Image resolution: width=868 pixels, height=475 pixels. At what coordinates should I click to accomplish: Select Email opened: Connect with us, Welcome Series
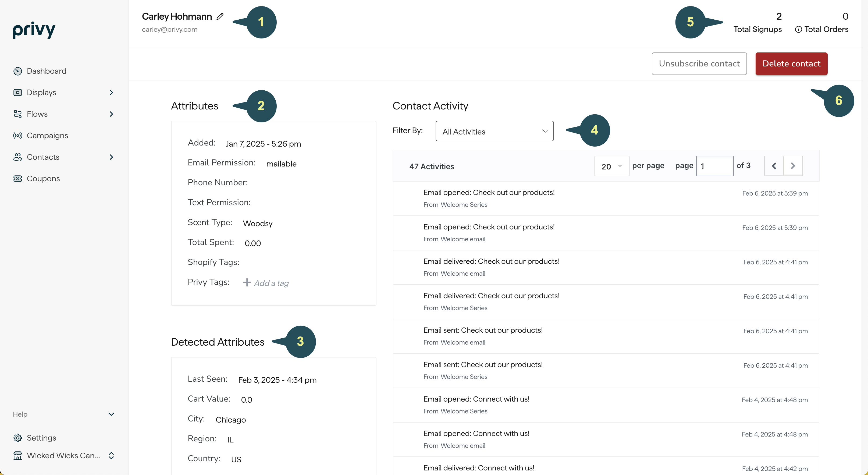[x=606, y=405]
